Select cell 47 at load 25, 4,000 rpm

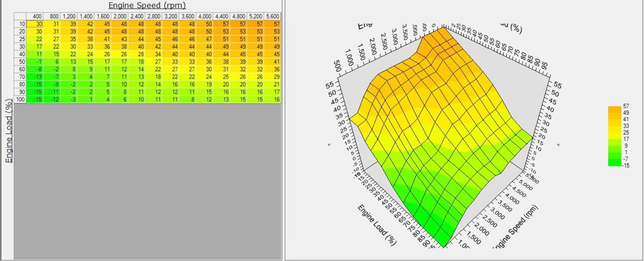(x=205, y=39)
